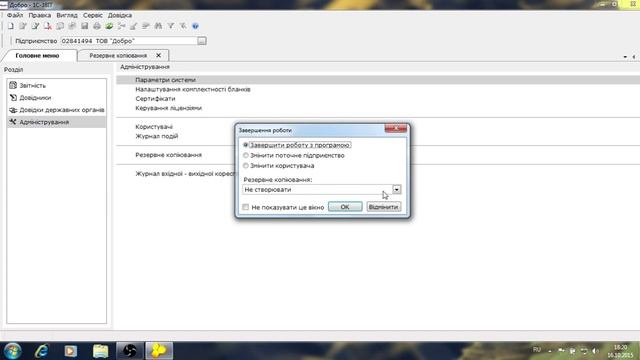Open the Правка menu
This screenshot has width=640, height=360.
click(x=40, y=15)
